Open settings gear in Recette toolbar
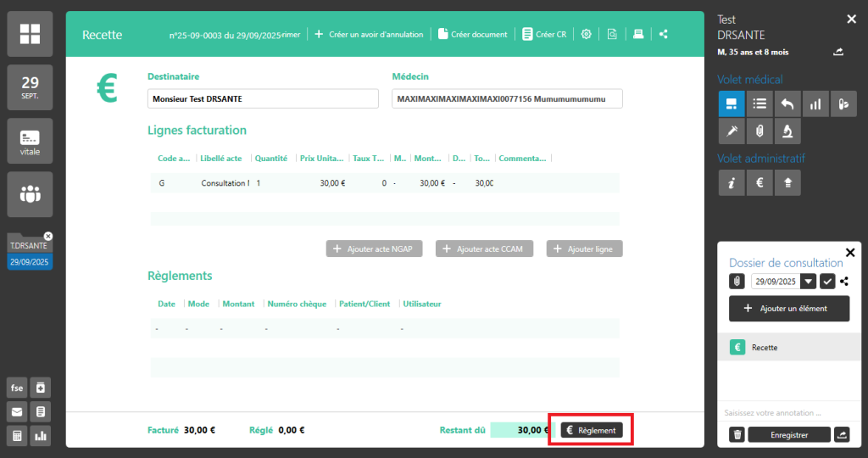 587,34
